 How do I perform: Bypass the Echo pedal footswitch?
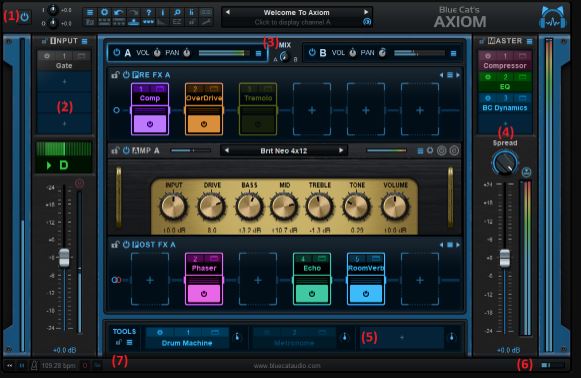[312, 294]
